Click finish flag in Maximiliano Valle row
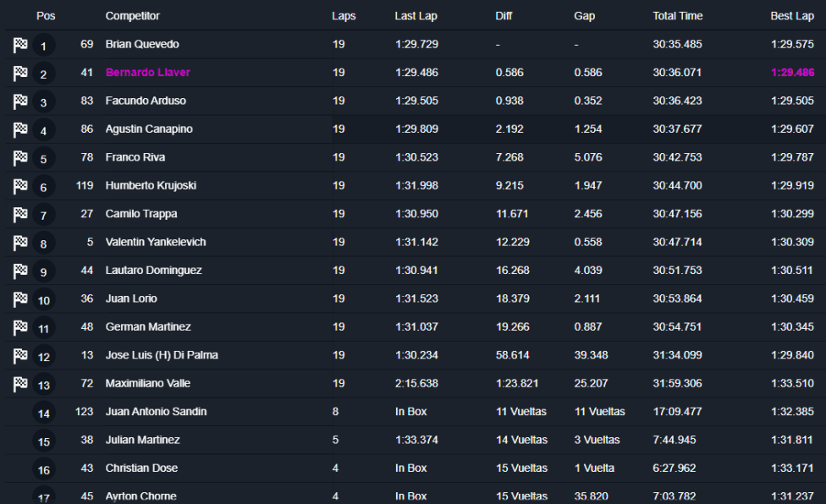 coord(20,384)
